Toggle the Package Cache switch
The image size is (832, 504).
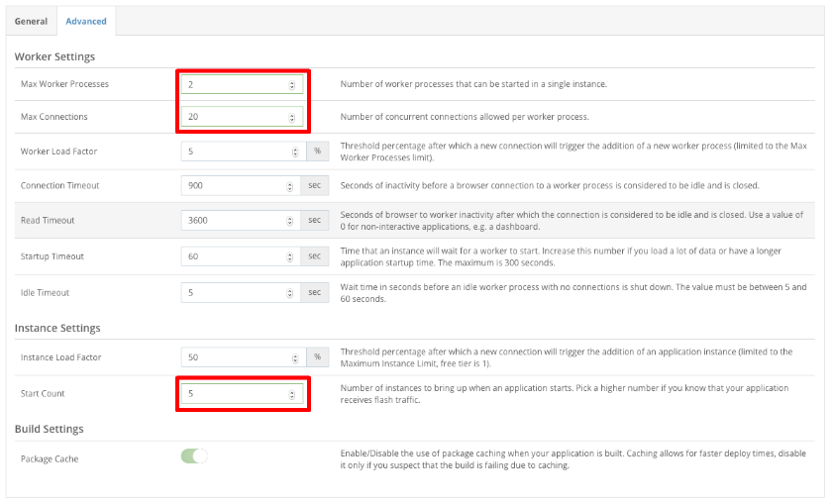pos(194,456)
